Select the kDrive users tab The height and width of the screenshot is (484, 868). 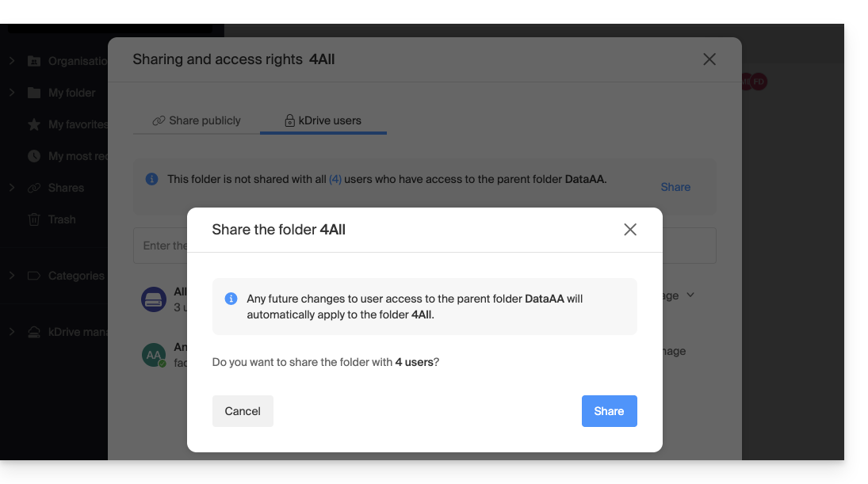pyautogui.click(x=323, y=120)
